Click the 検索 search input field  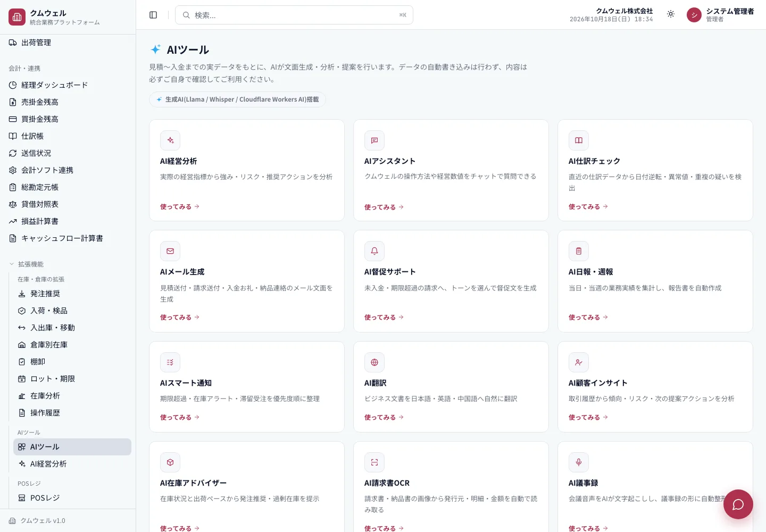click(x=294, y=15)
